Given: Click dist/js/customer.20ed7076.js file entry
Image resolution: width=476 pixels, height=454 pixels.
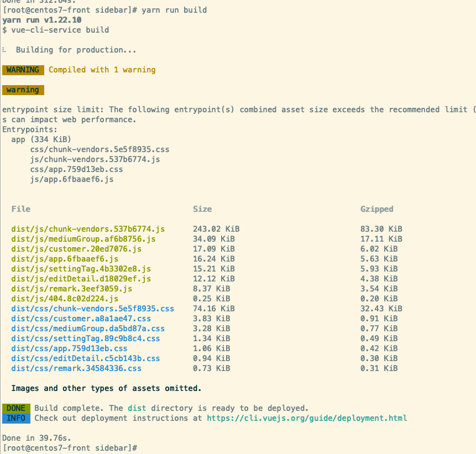Looking at the screenshot, I should [x=76, y=249].
